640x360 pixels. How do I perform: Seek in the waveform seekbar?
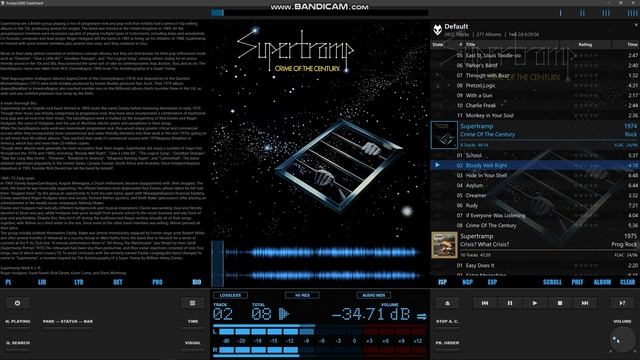pos(320,264)
